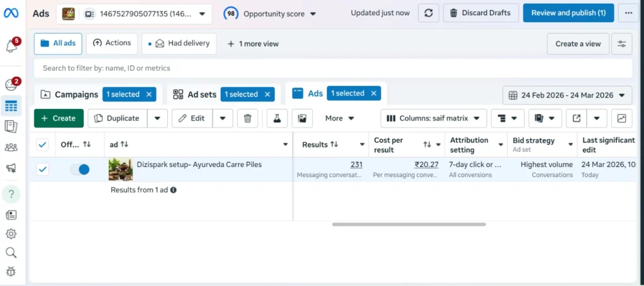Open the view filter sliders icon
This screenshot has width=644, height=286.
(622, 44)
